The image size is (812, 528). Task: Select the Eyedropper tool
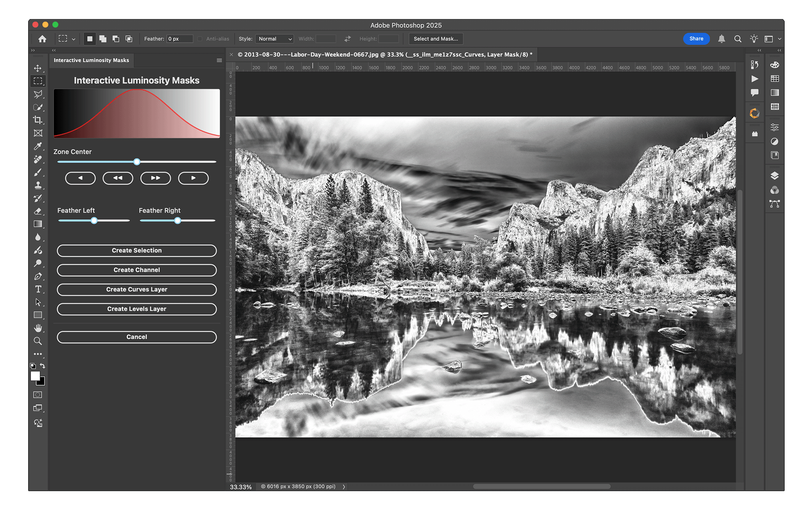coord(38,146)
